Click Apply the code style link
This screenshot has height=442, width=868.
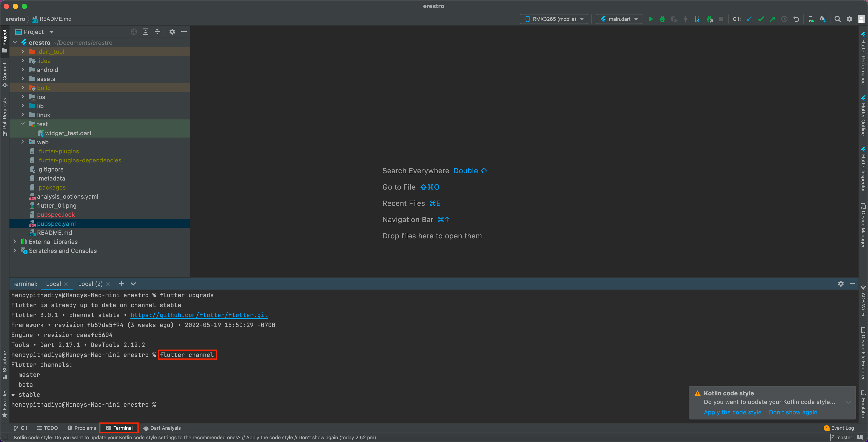[x=732, y=412]
